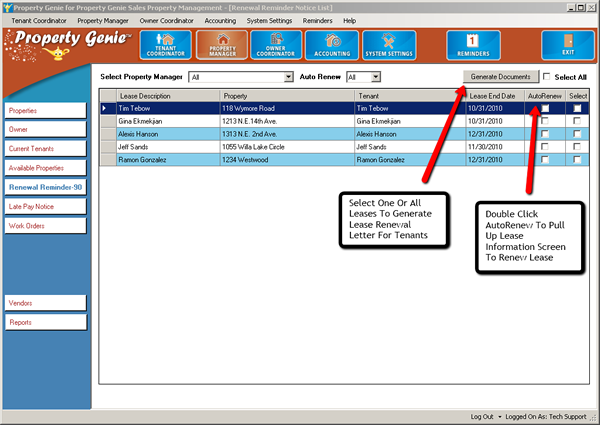This screenshot has width=600, height=425.
Task: Check Select box for Jeff Sands lease
Action: tap(577, 147)
